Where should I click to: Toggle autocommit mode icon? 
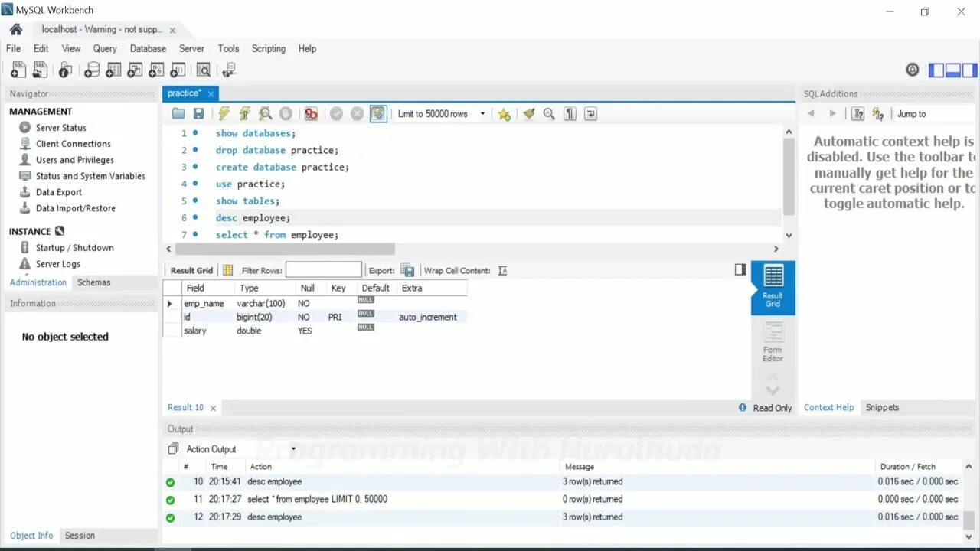(378, 114)
